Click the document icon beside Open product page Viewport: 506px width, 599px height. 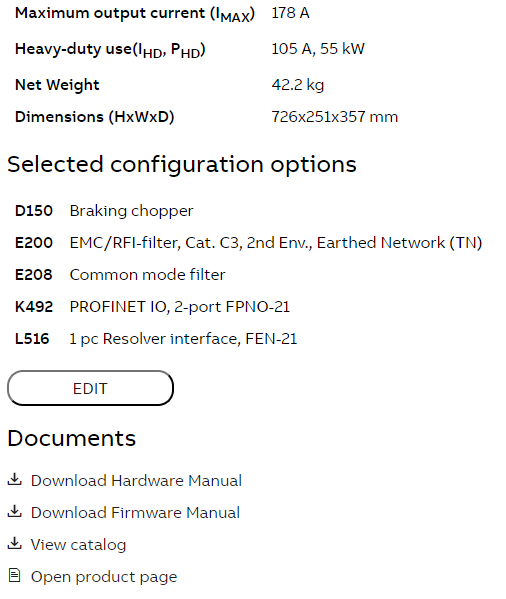coord(15,575)
